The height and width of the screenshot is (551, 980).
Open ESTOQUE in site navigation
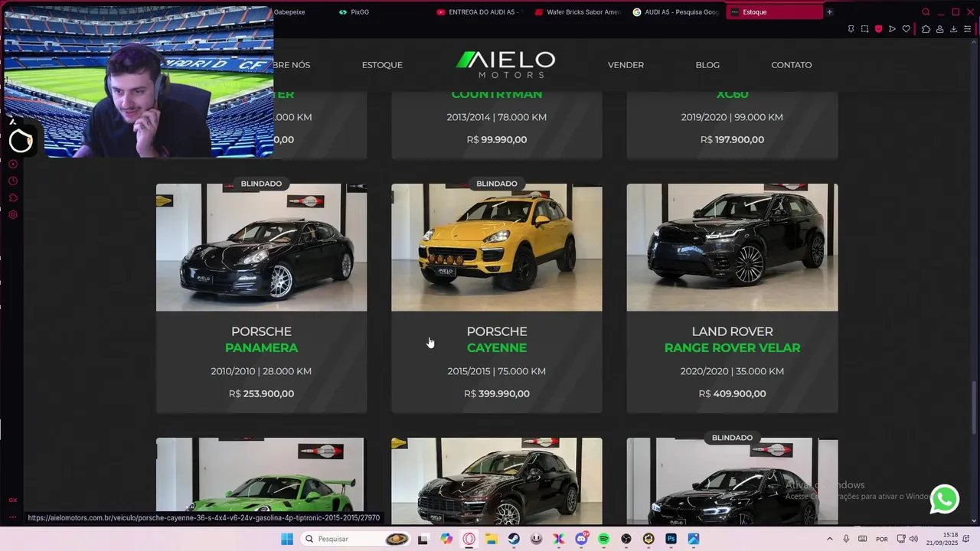382,65
